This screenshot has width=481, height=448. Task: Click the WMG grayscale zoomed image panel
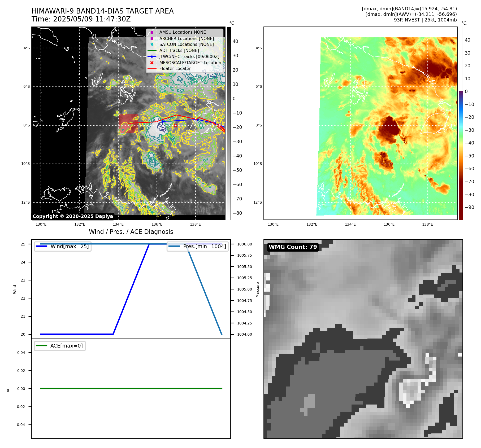tap(363, 339)
